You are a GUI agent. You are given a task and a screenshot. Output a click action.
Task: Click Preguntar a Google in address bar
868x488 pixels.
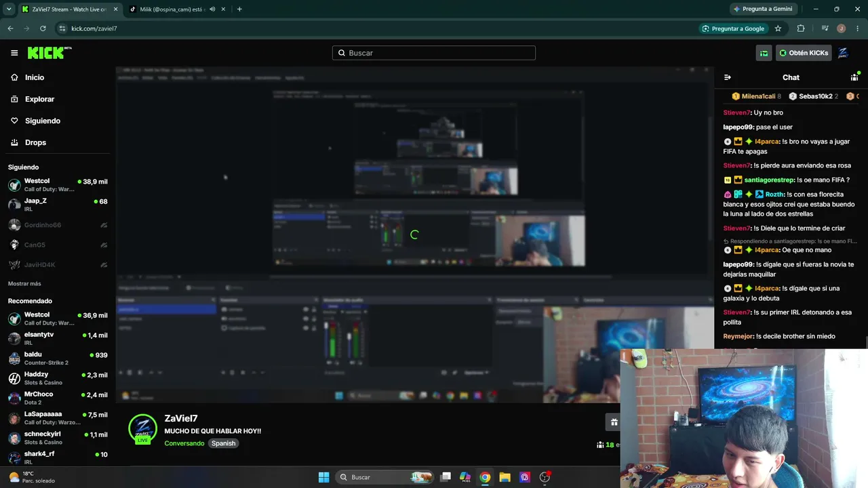coord(733,28)
